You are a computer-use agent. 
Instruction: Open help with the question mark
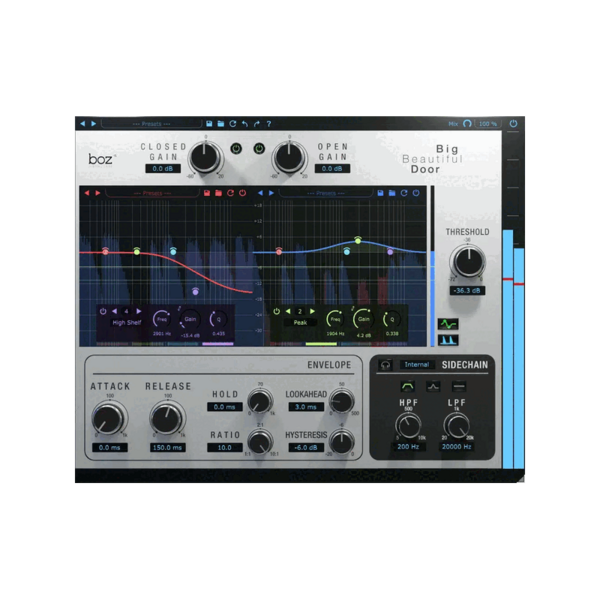pos(269,124)
